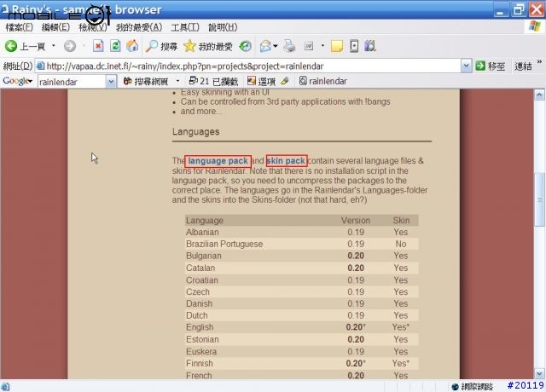Click the page icon in address bar
546x392 pixels.
(x=41, y=66)
